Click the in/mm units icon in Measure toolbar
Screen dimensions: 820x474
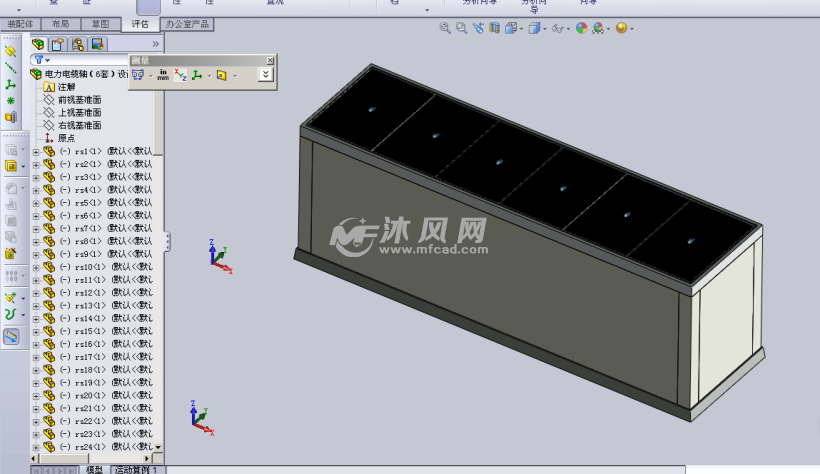point(163,75)
